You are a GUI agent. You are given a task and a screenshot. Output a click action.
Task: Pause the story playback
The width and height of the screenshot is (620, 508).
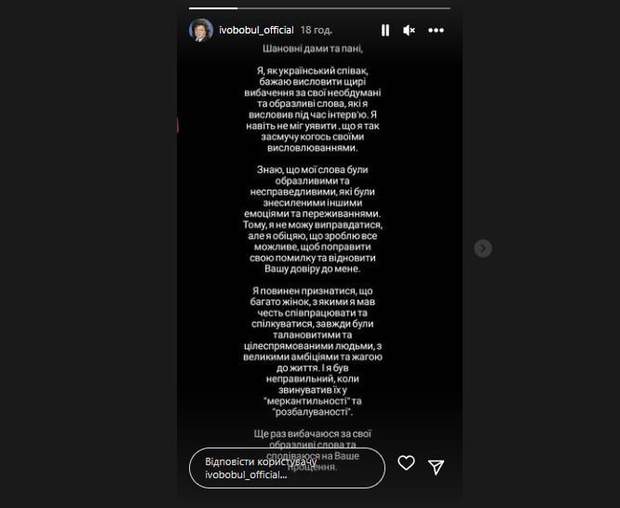385,30
